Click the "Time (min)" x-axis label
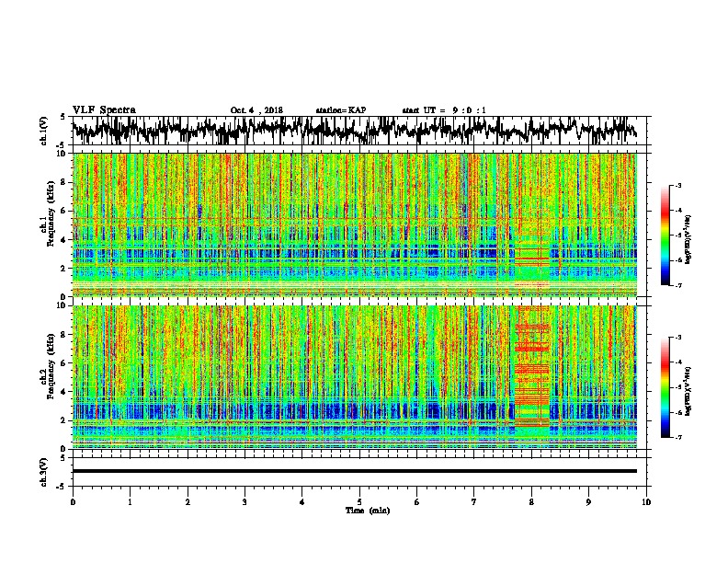 [x=368, y=511]
